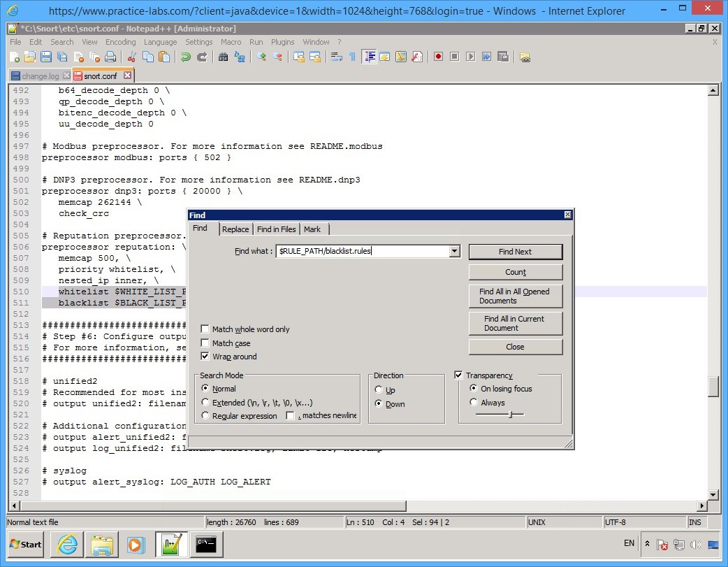The image size is (728, 567).
Task: Click the Undo arrow icon
Action: click(x=187, y=57)
